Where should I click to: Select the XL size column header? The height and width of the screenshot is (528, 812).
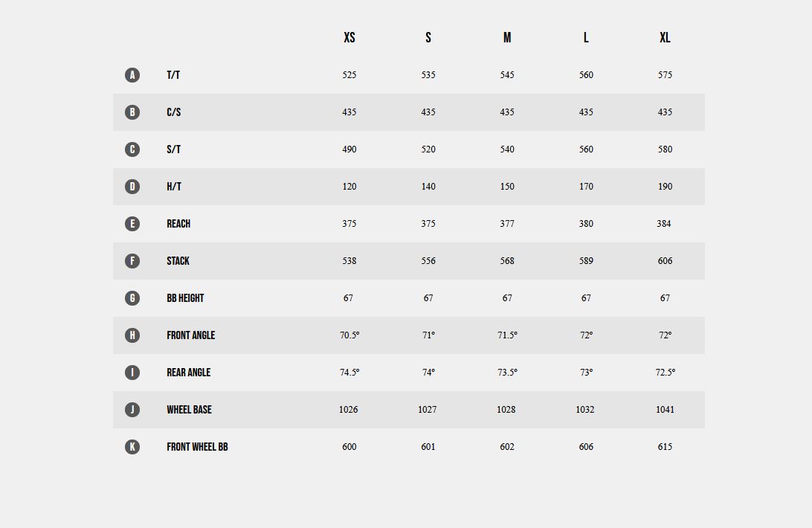665,37
